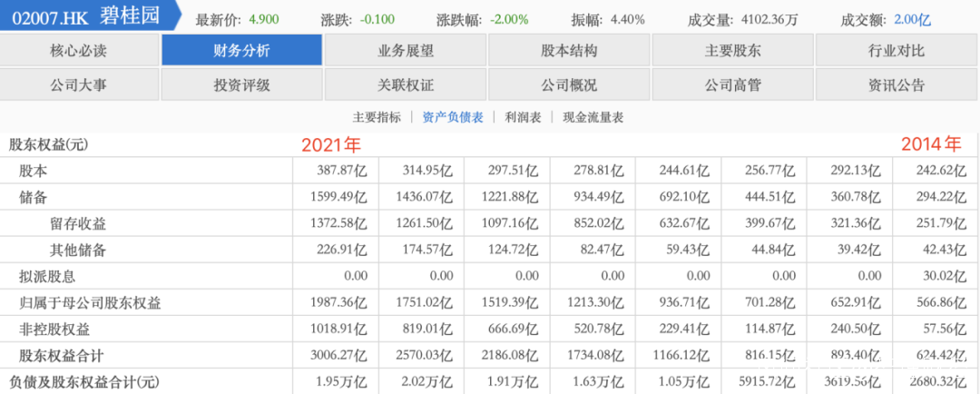The image size is (980, 394).
Task: Go to 公司大事 tab
Action: pyautogui.click(x=79, y=84)
